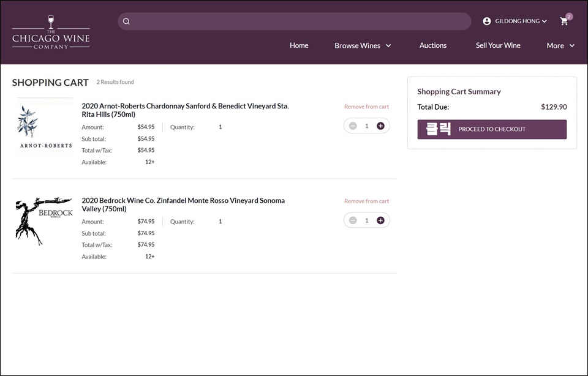
Task: Open the 2020 Bedrock Zinfandel title
Action: (x=183, y=205)
